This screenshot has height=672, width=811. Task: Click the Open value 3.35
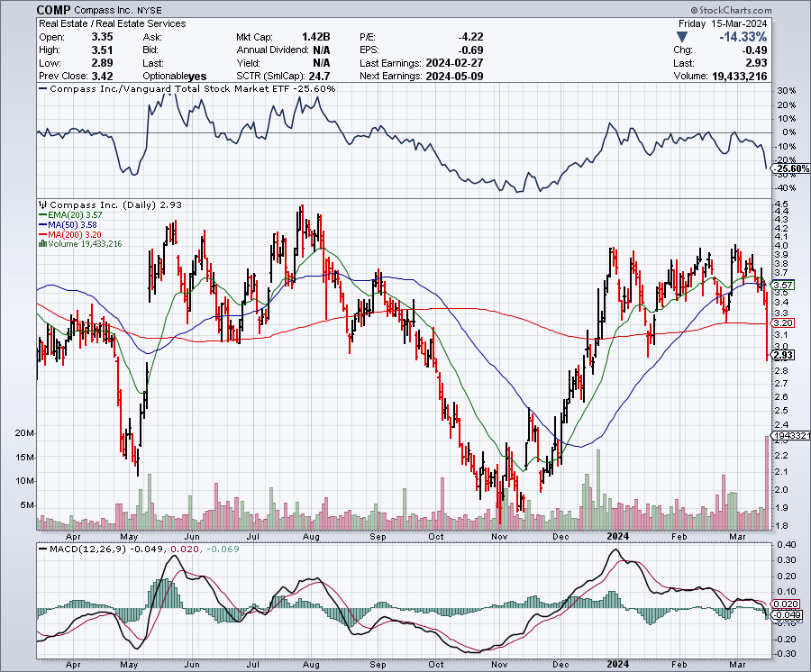[x=102, y=37]
